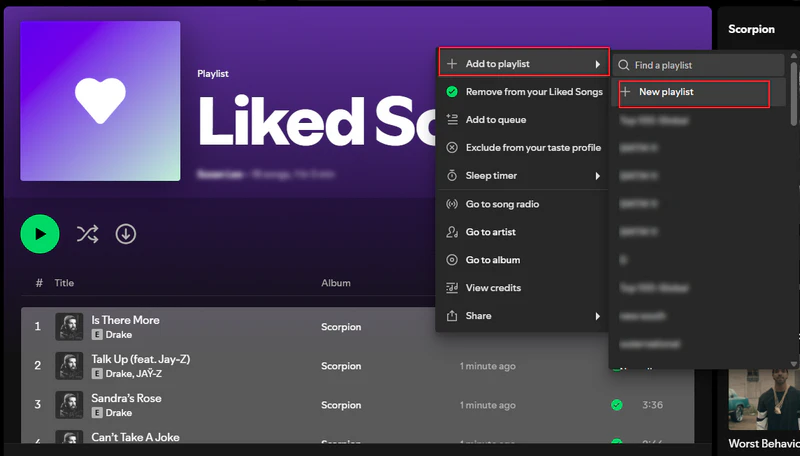Click track number 2 in the list

37,366
